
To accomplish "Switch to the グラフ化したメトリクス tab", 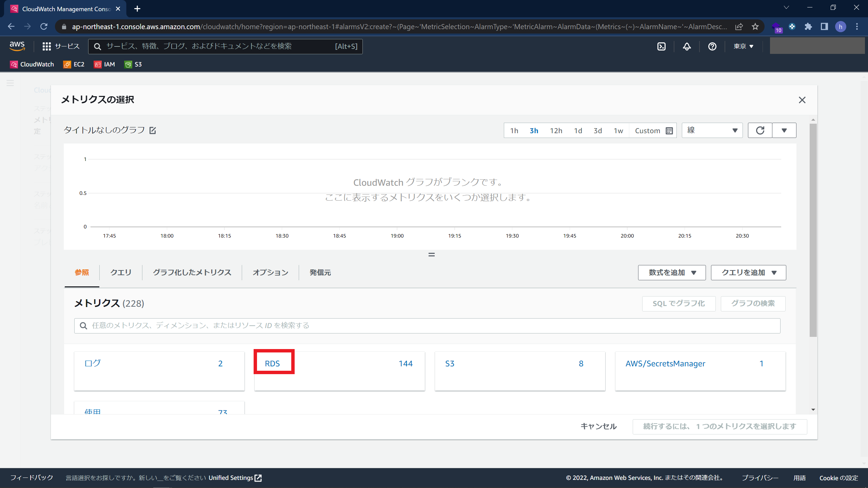I will click(192, 272).
